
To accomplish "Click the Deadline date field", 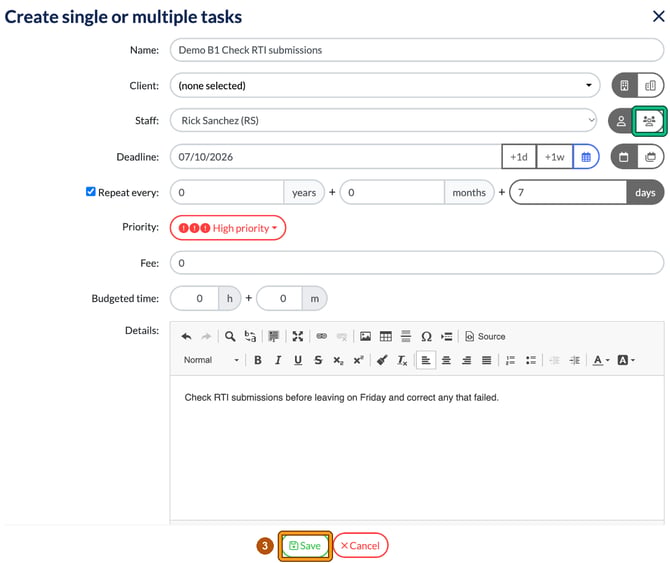I will point(336,157).
